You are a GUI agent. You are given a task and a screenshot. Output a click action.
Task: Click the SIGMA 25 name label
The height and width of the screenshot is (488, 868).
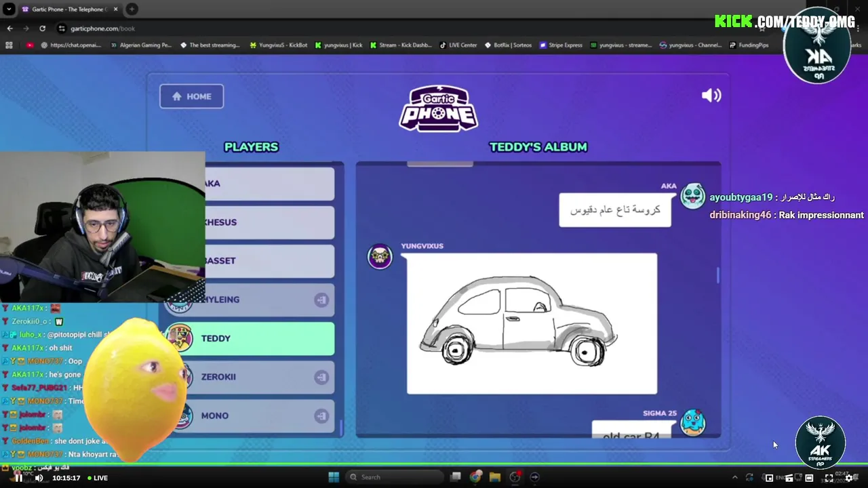[x=659, y=413]
